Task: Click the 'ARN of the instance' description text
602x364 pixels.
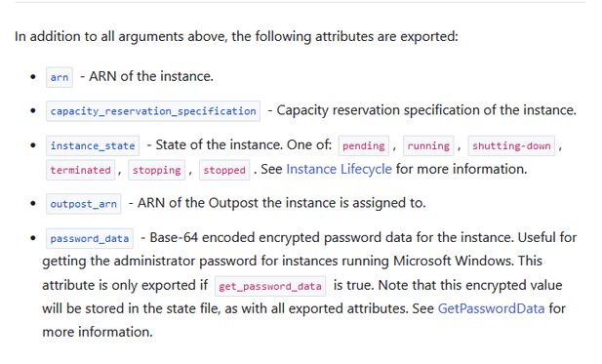Action: point(151,76)
